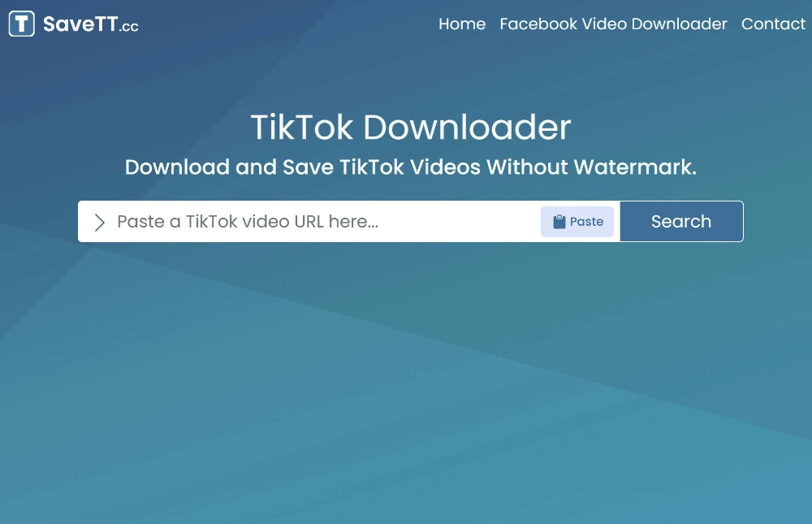Screen dimensions: 812x524
Task: Click the word Paste on clipboard button
Action: click(x=586, y=222)
